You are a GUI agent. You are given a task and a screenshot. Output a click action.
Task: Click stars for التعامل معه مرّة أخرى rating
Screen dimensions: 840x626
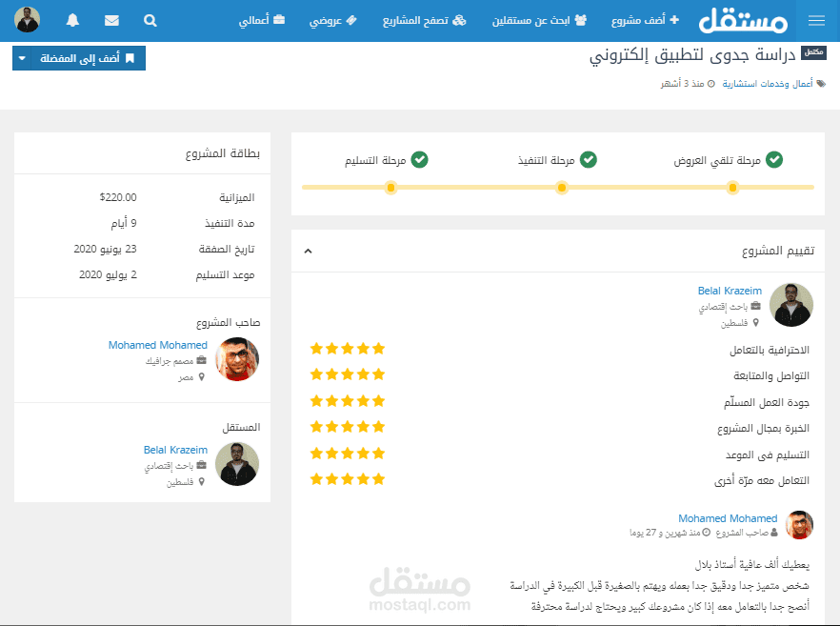pos(347,479)
